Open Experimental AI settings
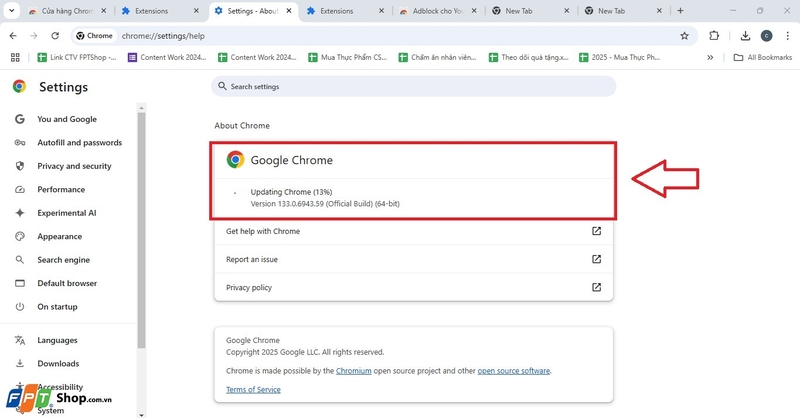The image size is (800, 418). (x=67, y=213)
